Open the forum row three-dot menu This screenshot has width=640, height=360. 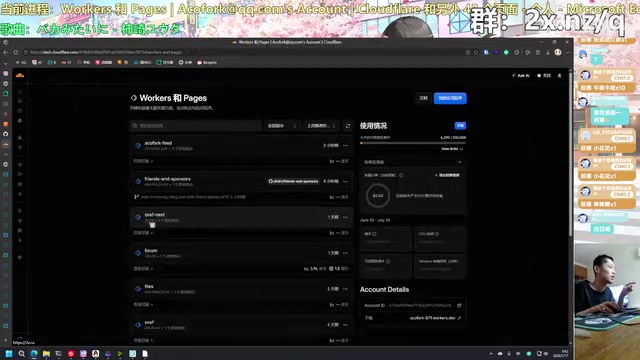point(345,253)
